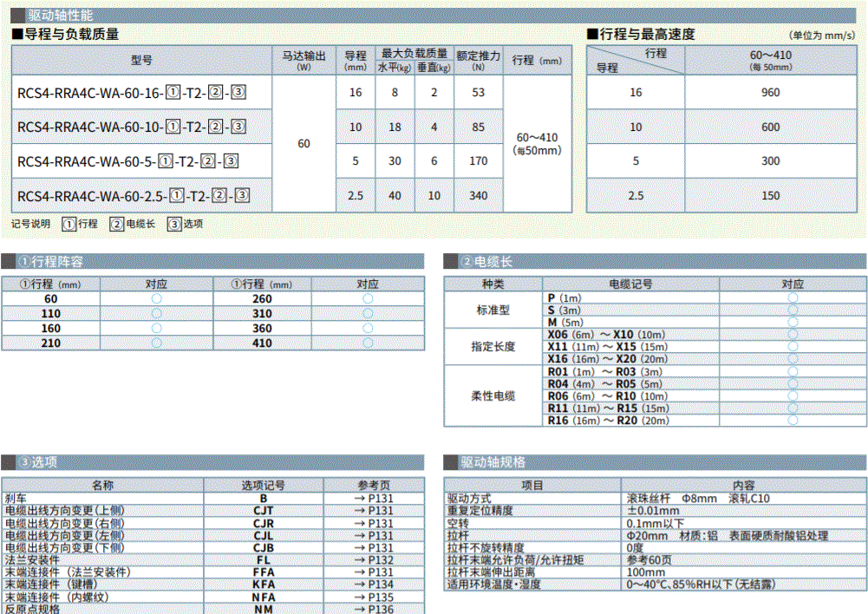868x614 pixels.
Task: Click the 对应 circle for flexible cable R16~R20
Action: pos(793,421)
